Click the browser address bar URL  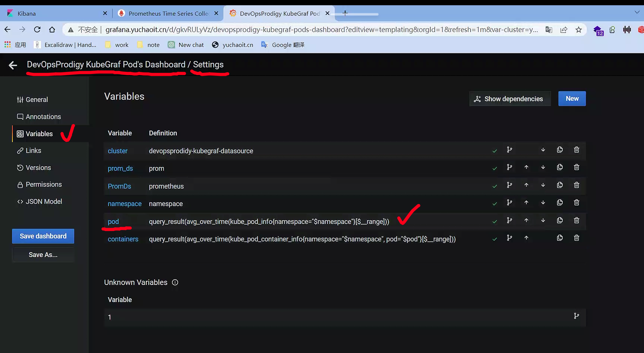(321, 30)
